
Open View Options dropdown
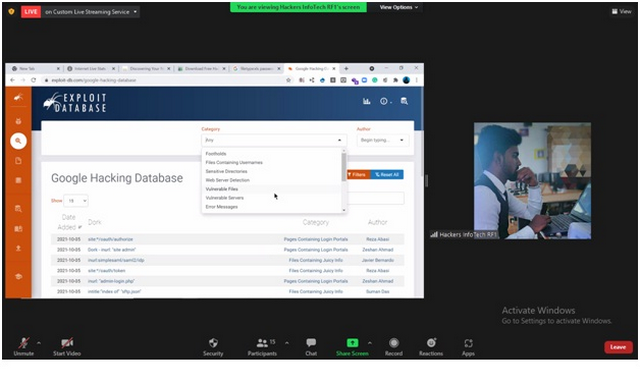pyautogui.click(x=398, y=7)
